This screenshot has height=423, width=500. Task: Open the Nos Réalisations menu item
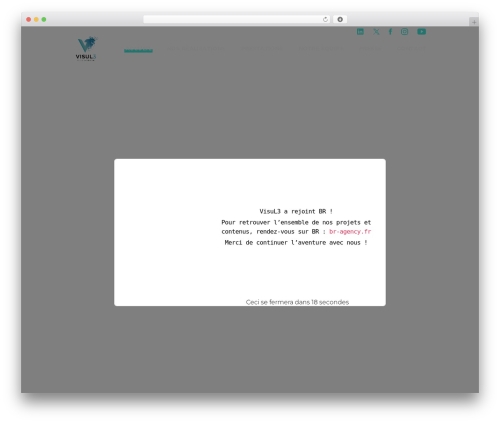tap(196, 49)
